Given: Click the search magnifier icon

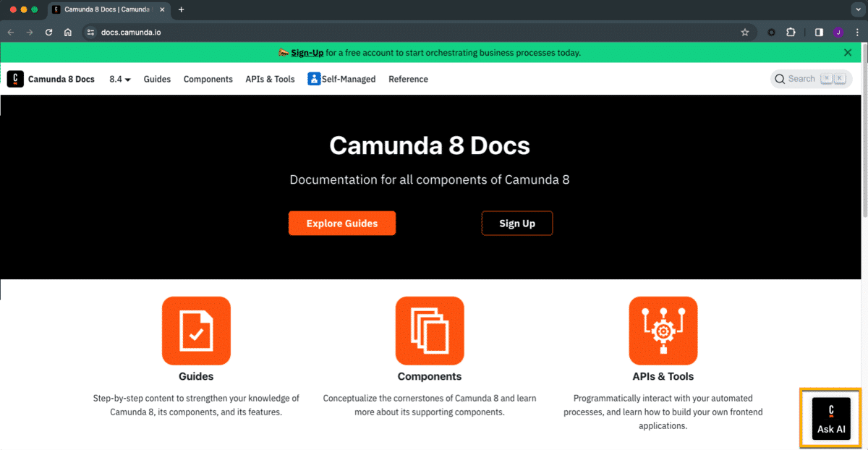Looking at the screenshot, I should point(780,79).
